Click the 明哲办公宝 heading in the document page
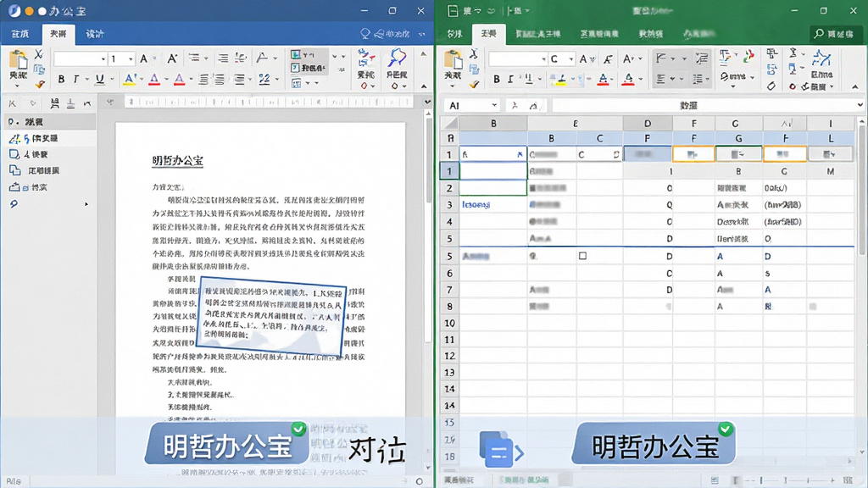Image resolution: width=868 pixels, height=488 pixels. 178,160
